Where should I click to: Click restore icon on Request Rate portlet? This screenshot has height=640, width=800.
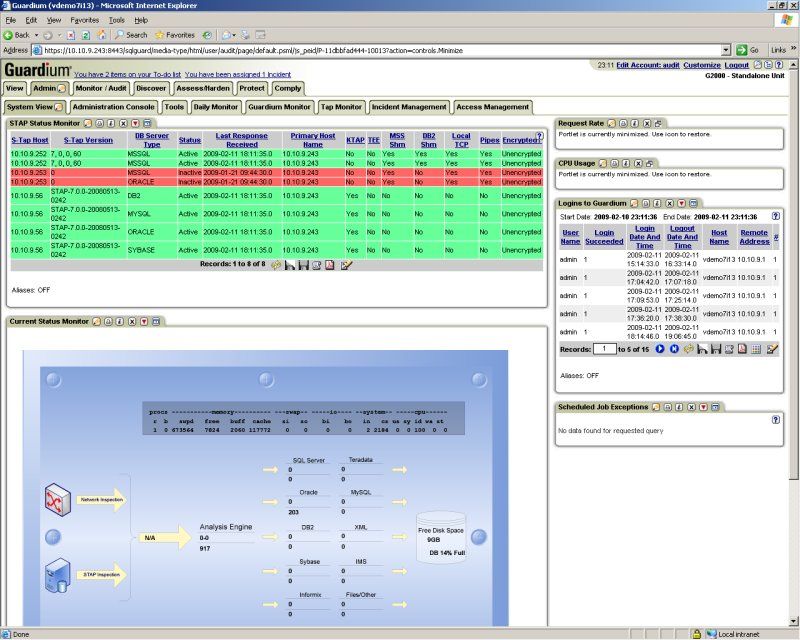658,124
